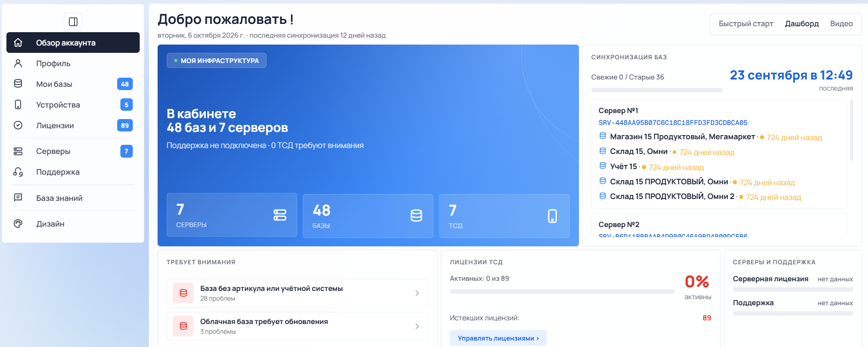The height and width of the screenshot is (347, 868).
Task: Switch to the Дашборд tab
Action: coord(801,24)
